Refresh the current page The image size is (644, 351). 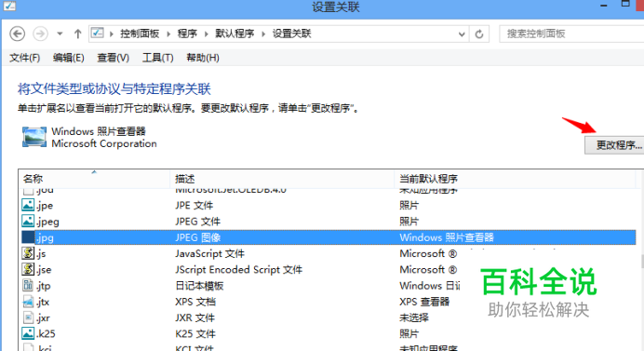click(x=479, y=34)
